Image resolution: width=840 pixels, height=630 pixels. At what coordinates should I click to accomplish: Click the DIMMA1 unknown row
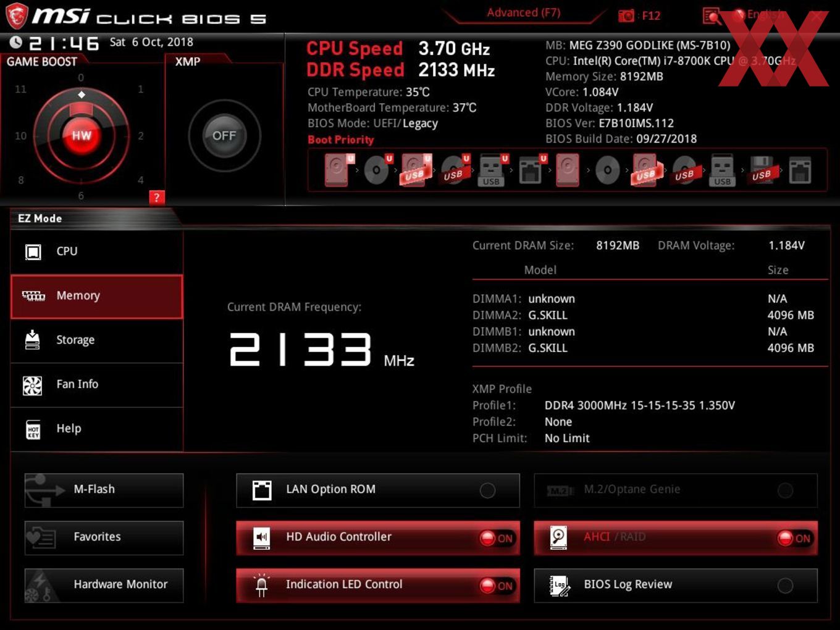point(644,299)
